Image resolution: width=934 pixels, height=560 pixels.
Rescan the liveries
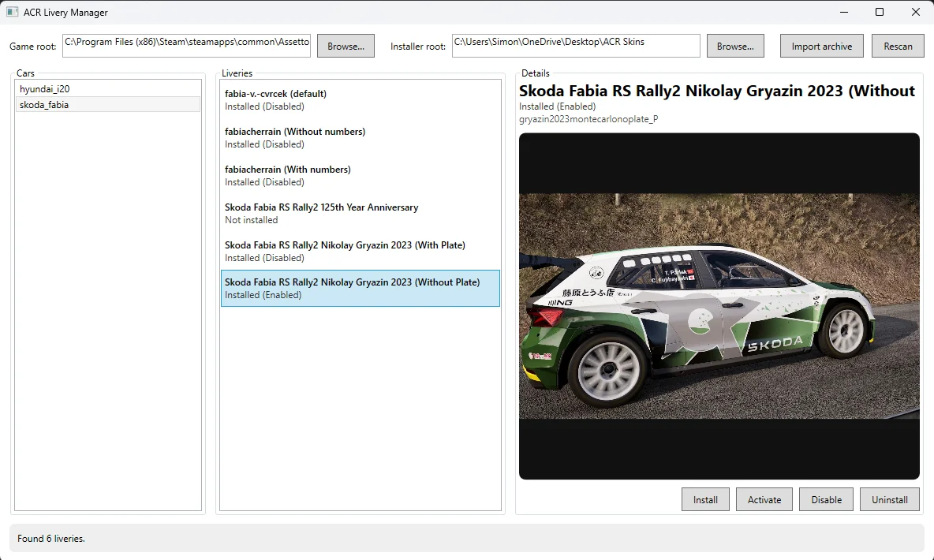pyautogui.click(x=898, y=46)
